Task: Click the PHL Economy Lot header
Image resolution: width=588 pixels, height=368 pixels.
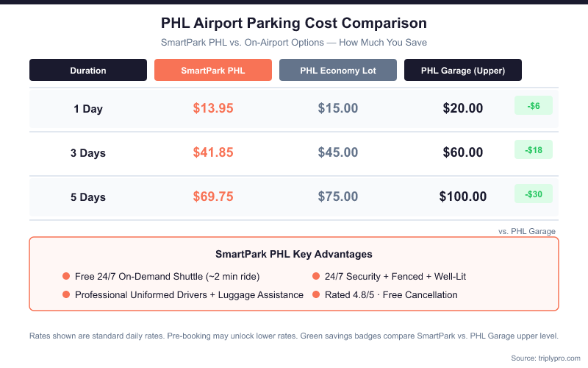Action: (338, 71)
